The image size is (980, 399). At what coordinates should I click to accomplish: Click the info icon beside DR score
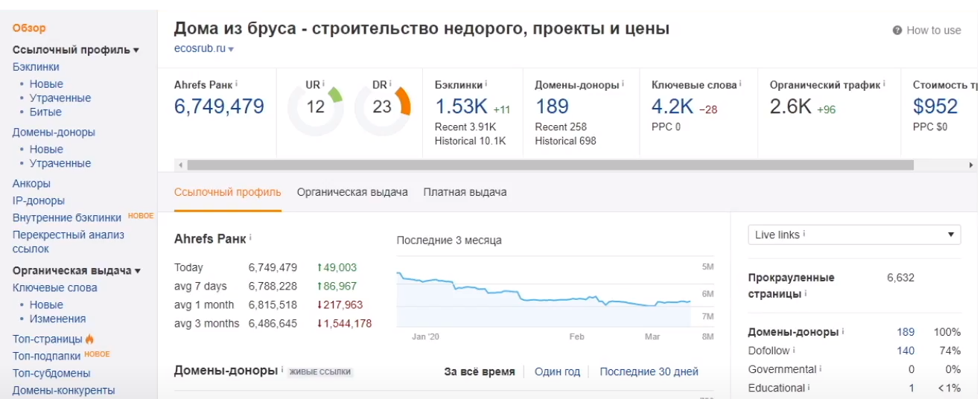click(x=390, y=83)
